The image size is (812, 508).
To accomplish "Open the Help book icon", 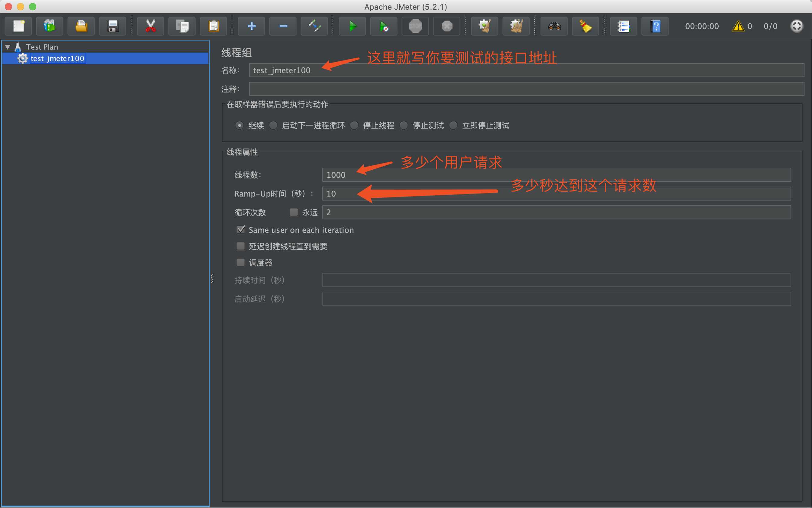I will point(655,26).
